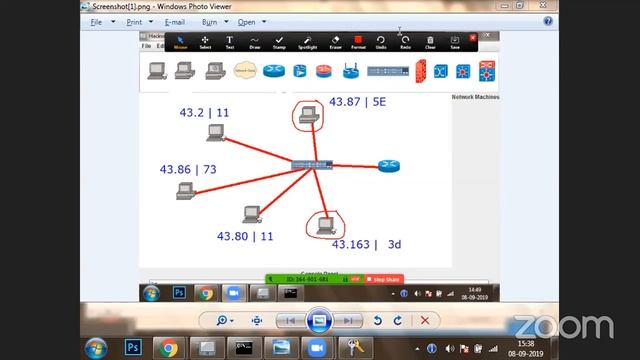
Task: Select the Mouse tool in the annotation bar
Action: [x=180, y=42]
